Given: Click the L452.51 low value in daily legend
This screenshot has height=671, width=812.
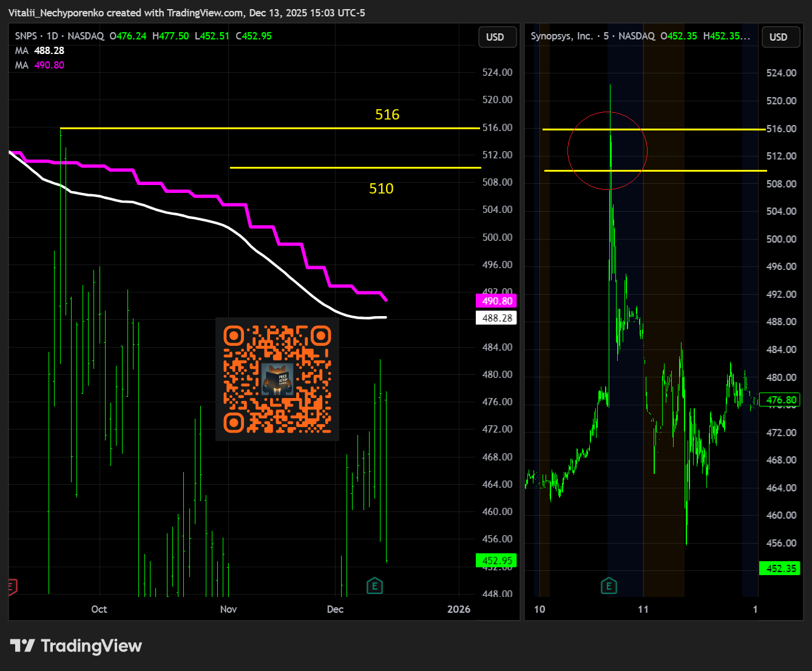Looking at the screenshot, I should [x=212, y=36].
